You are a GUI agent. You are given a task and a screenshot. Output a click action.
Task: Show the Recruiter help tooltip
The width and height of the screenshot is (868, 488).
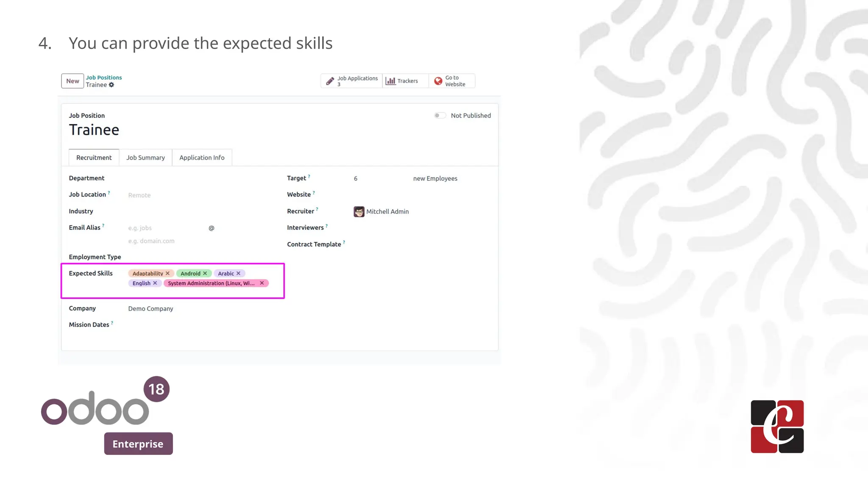pyautogui.click(x=317, y=209)
